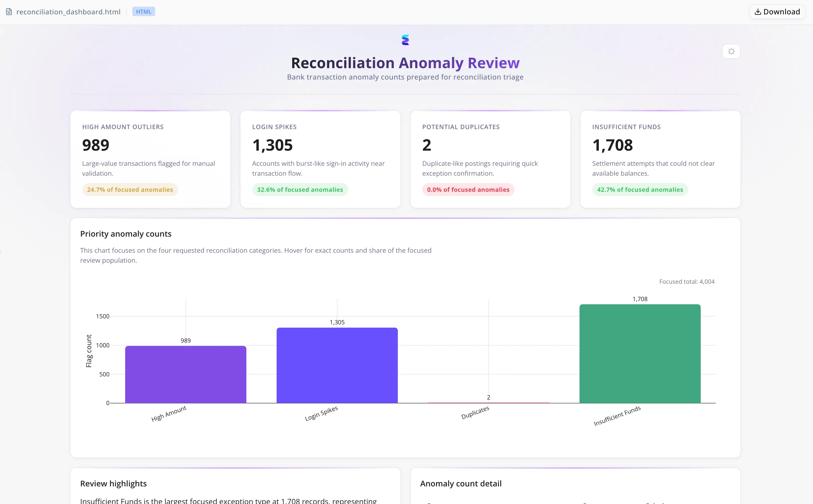Click the 1,305 value in Login Spikes card

pyautogui.click(x=273, y=145)
